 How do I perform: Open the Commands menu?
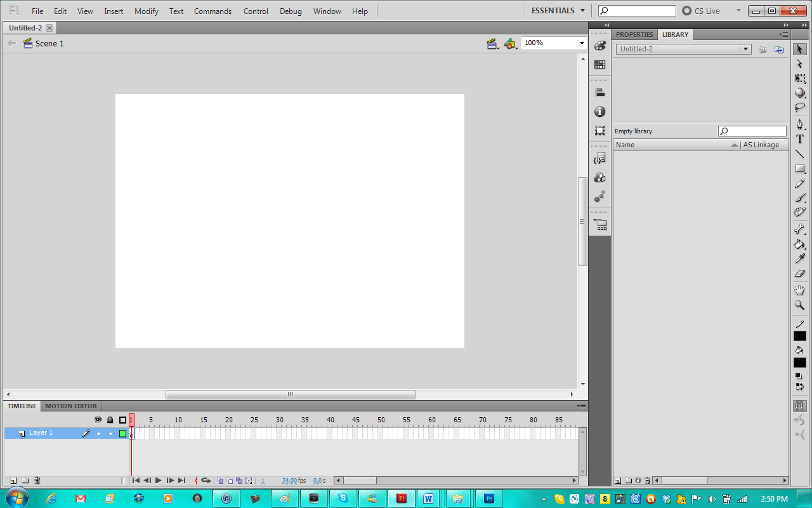point(213,11)
